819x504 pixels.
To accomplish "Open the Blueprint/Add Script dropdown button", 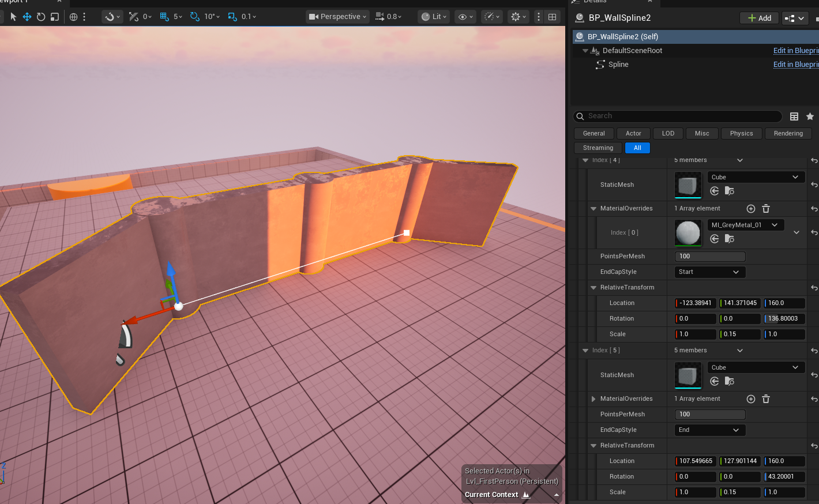I will 795,18.
